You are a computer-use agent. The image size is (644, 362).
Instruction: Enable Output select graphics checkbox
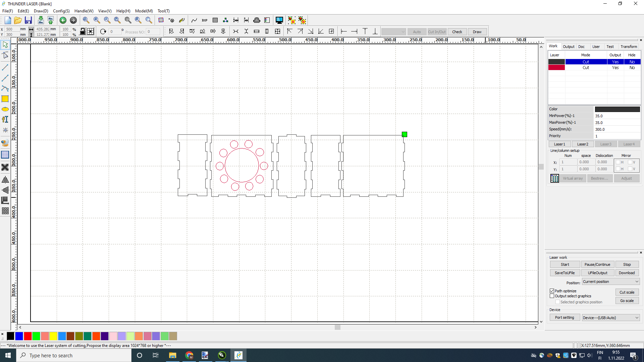tap(551, 296)
